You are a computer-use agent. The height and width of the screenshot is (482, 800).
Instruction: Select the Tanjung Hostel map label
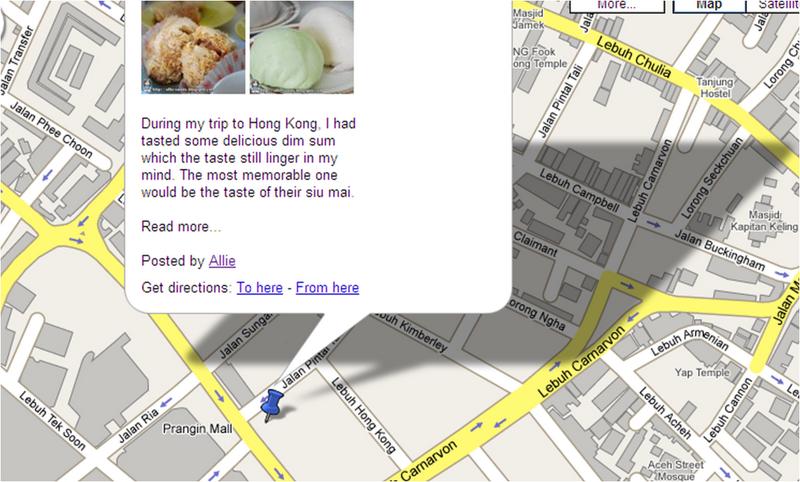coord(715,88)
